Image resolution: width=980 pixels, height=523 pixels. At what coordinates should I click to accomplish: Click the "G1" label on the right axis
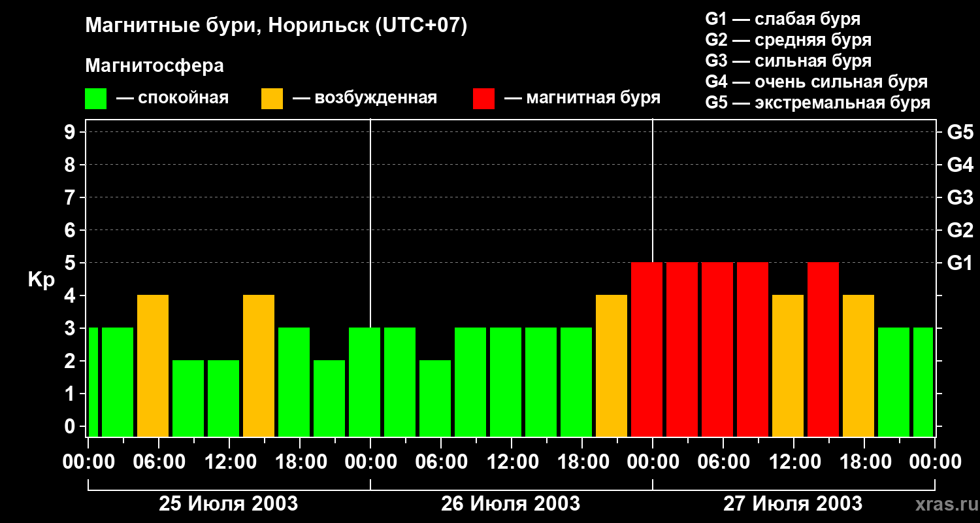[x=960, y=263]
